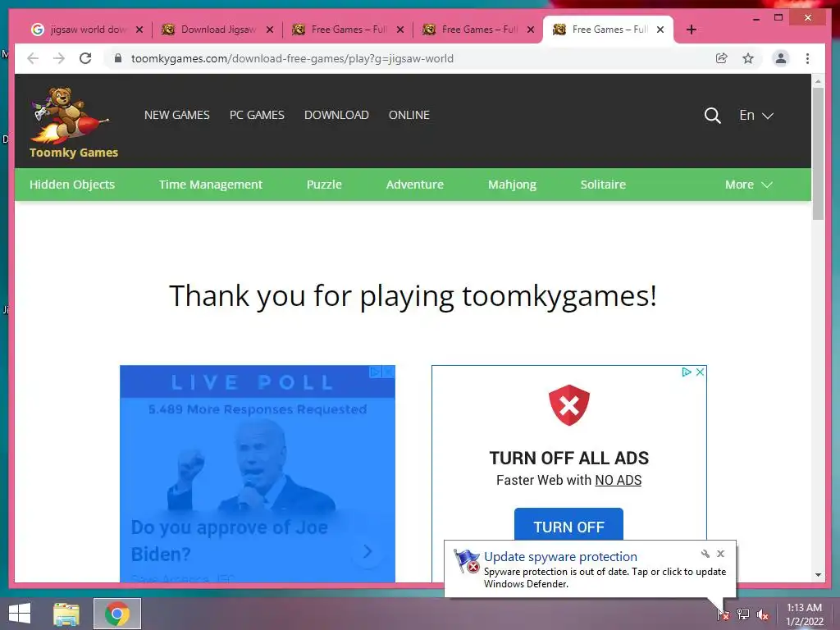Click 'Update spyware protection' notification title

coord(560,557)
